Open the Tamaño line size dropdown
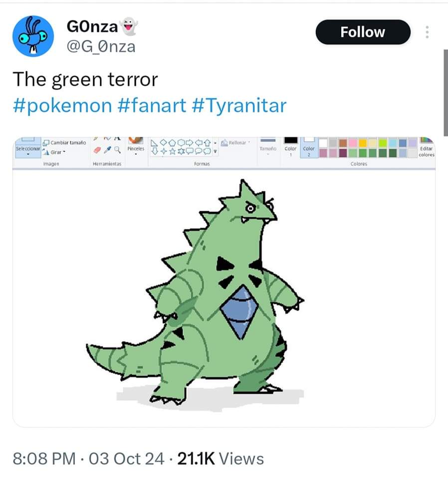 click(268, 149)
